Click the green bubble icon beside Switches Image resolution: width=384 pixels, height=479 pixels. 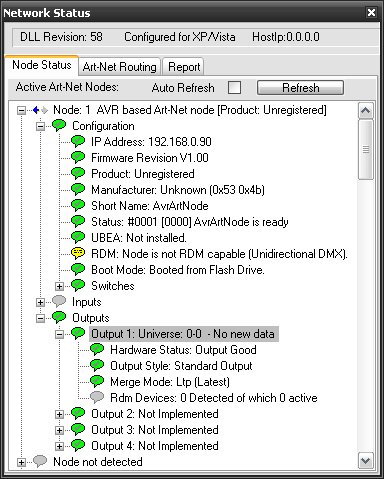[78, 286]
